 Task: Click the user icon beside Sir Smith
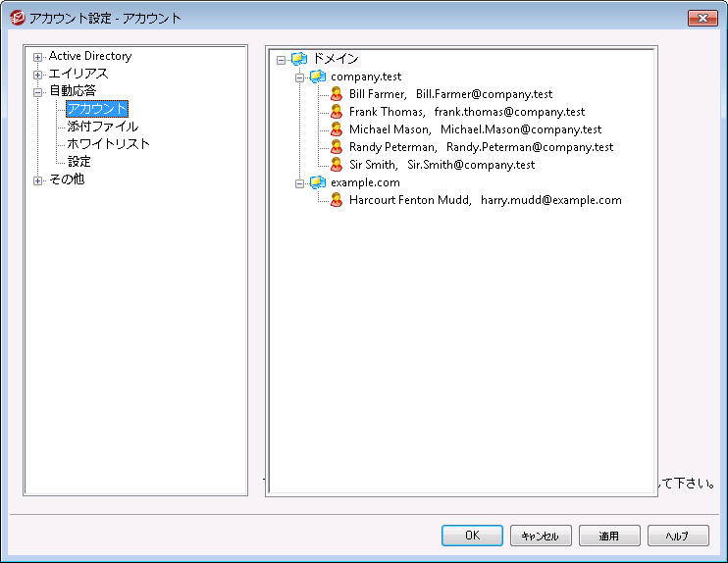tap(337, 165)
